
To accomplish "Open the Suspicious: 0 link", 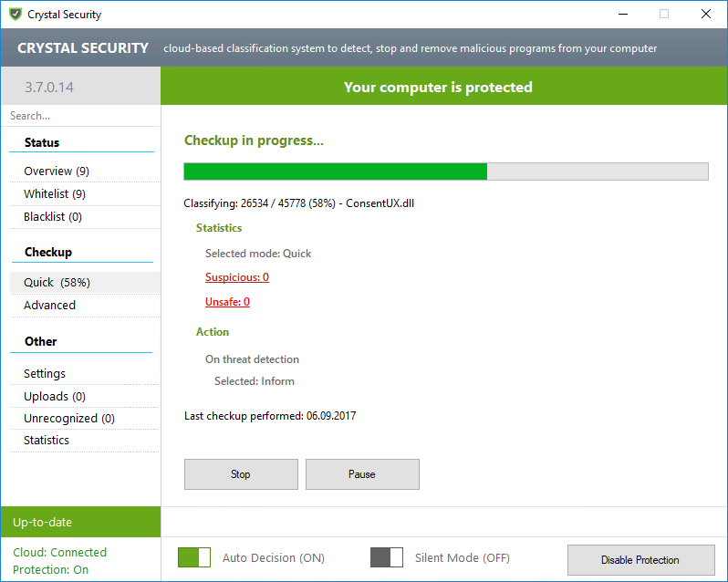I will pos(236,277).
